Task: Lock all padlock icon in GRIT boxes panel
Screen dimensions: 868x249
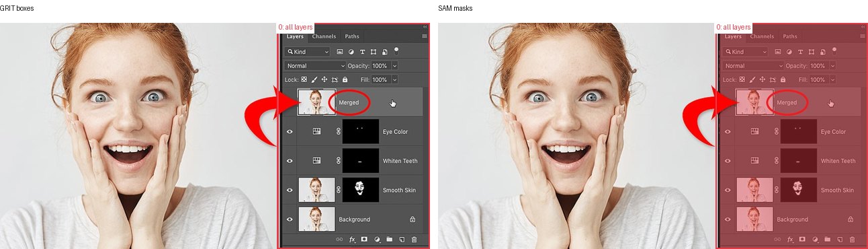Action: point(345,79)
